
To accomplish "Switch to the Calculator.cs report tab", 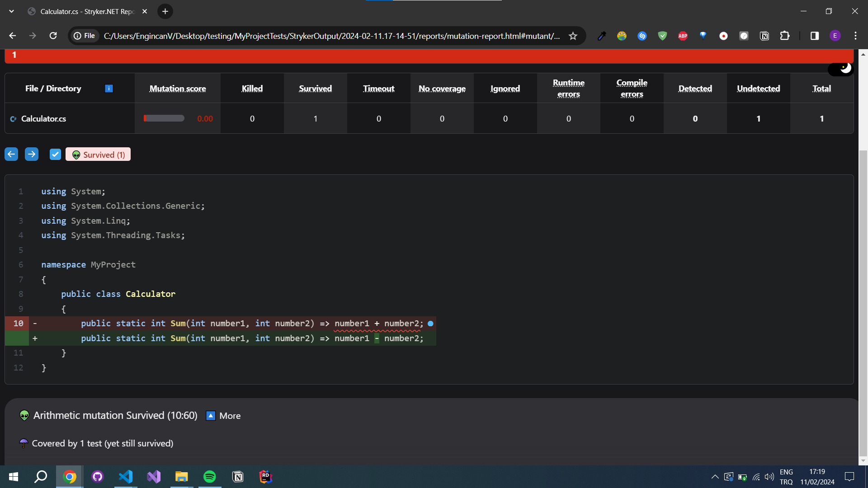I will (81, 11).
